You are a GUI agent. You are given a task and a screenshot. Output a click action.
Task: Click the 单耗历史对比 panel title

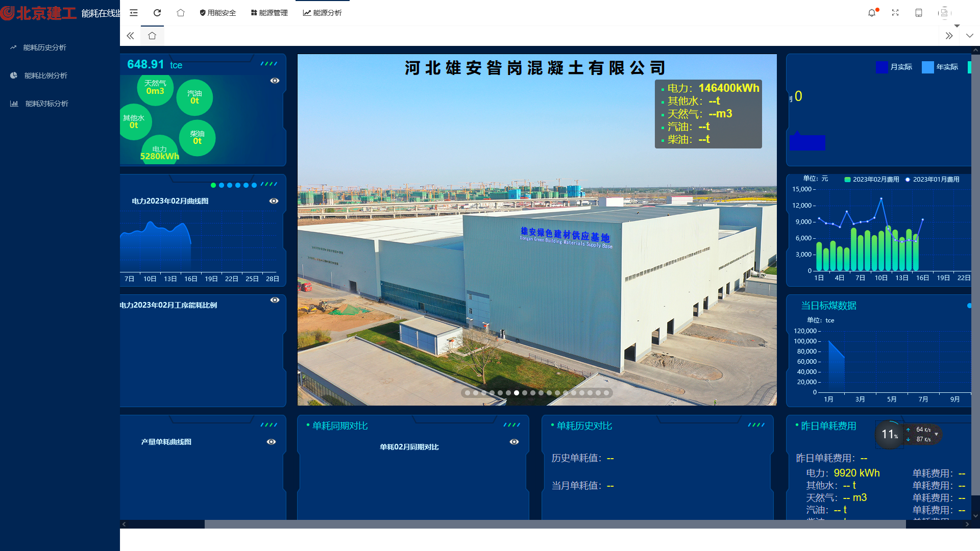point(584,426)
